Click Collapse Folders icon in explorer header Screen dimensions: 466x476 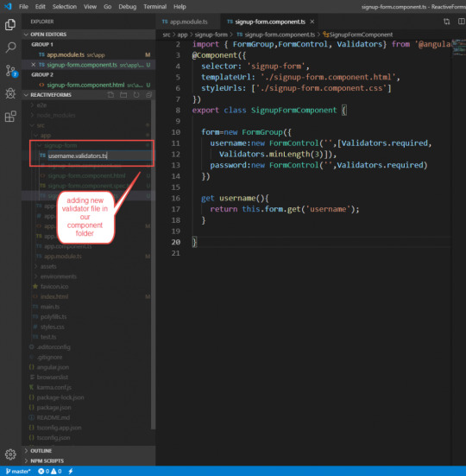coord(149,95)
